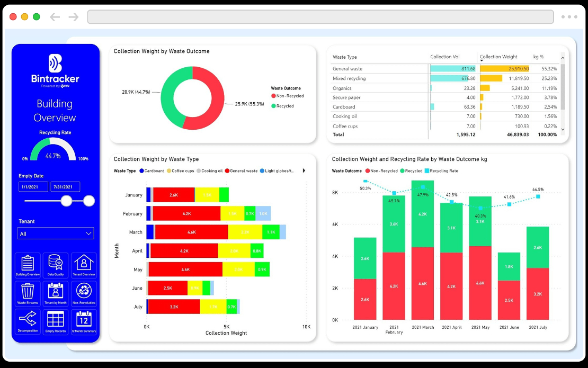Click Non-Recycled in the donut chart legend
Viewport: 588px width, 368px height.
(287, 96)
